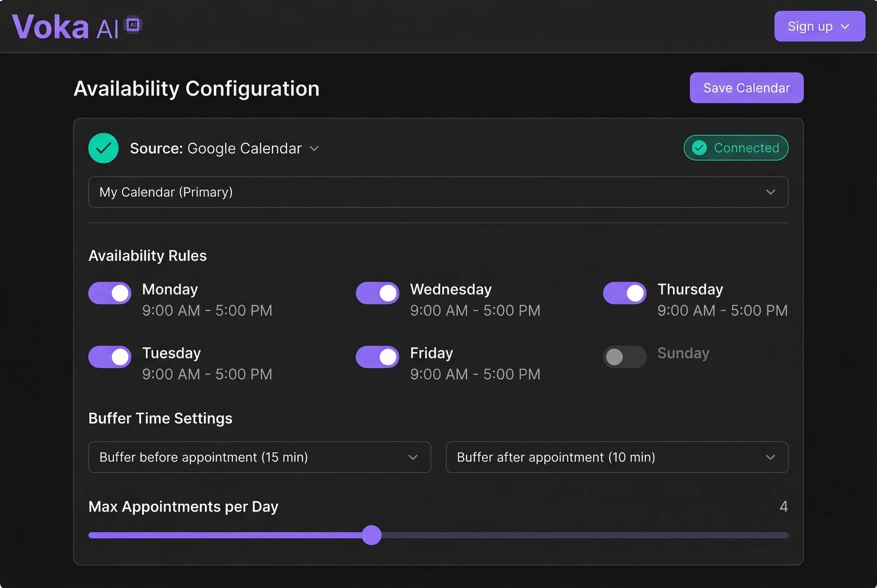Viewport: 877px width, 588px height.
Task: Turn off Friday availability
Action: pos(377,357)
